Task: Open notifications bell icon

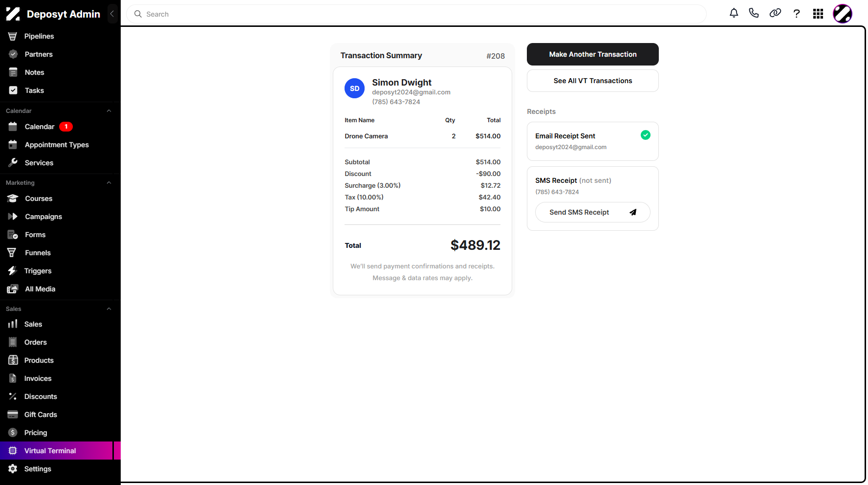Action: click(x=734, y=13)
